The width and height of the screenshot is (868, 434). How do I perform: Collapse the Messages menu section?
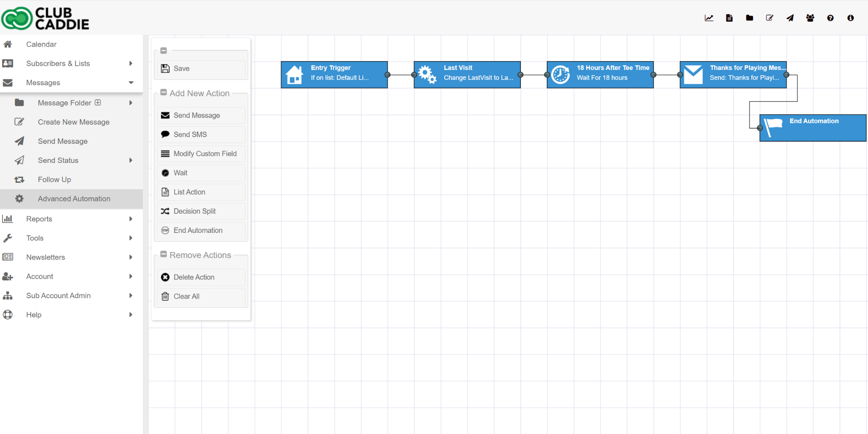click(131, 83)
